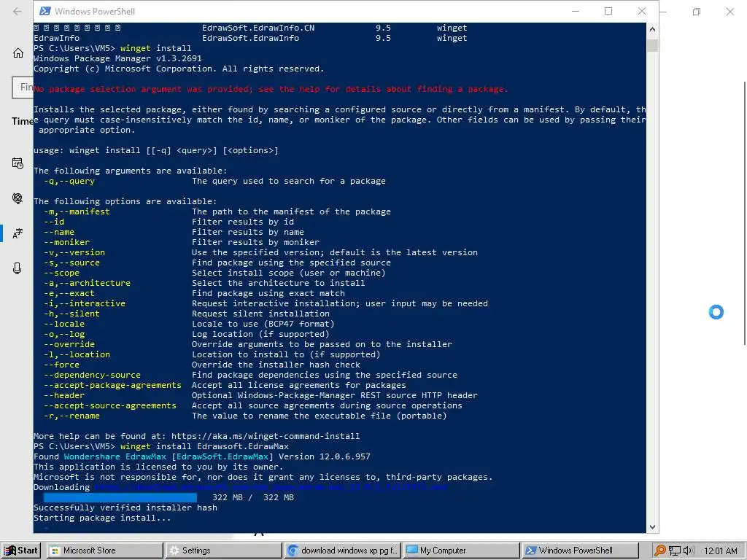This screenshot has height=560, width=747.
Task: Click 'Windows Package Manager v1.3.2691' line
Action: coord(117,58)
